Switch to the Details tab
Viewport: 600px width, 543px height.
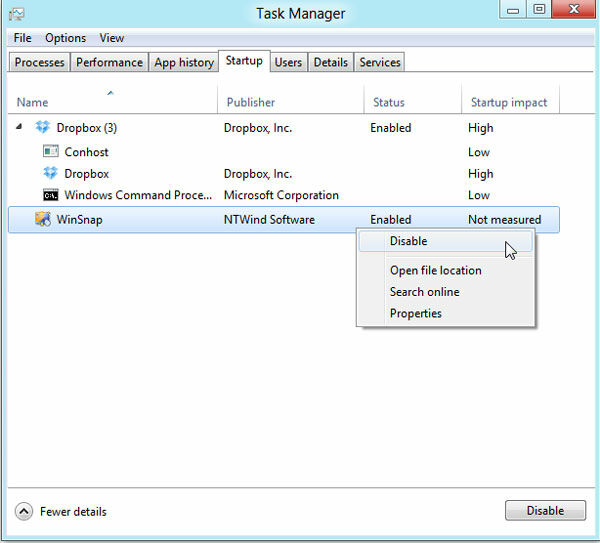click(x=331, y=62)
